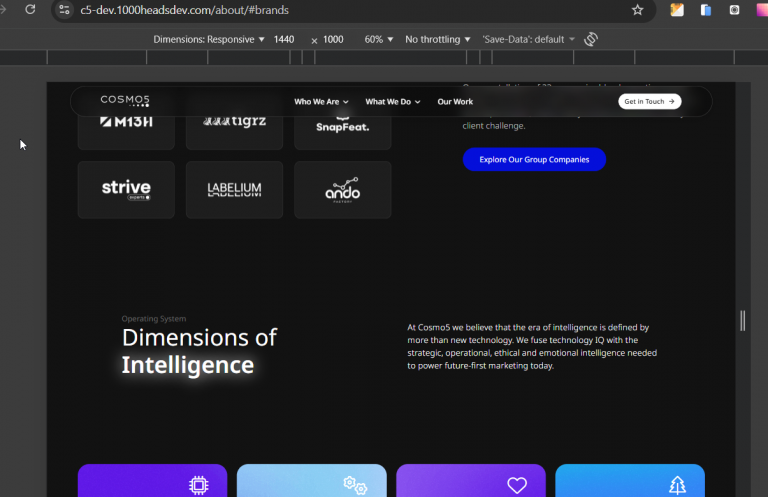Open the ando brand logo tile
The image size is (768, 497).
(343, 189)
